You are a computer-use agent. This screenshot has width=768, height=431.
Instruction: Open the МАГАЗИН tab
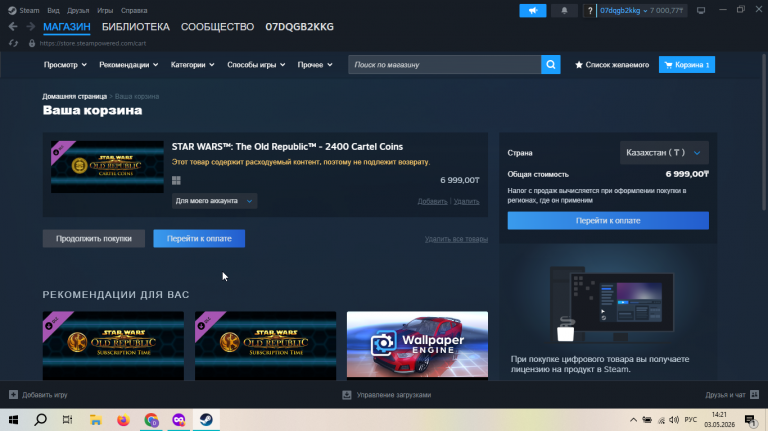(67, 27)
